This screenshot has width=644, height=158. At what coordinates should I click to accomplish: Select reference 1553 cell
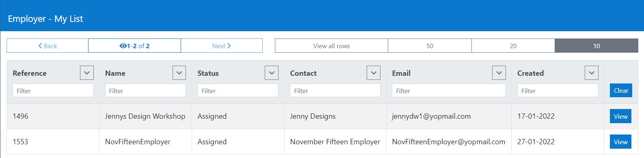(x=20, y=142)
